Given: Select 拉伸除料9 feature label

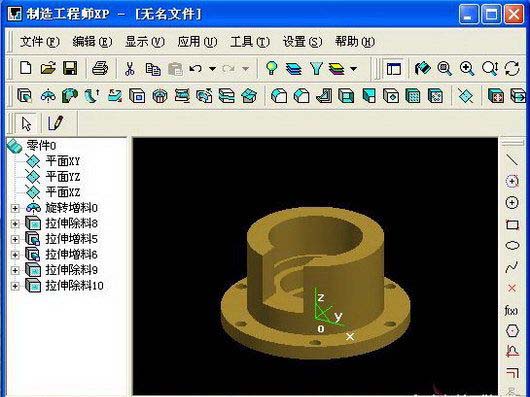Looking at the screenshot, I should click(x=71, y=270).
